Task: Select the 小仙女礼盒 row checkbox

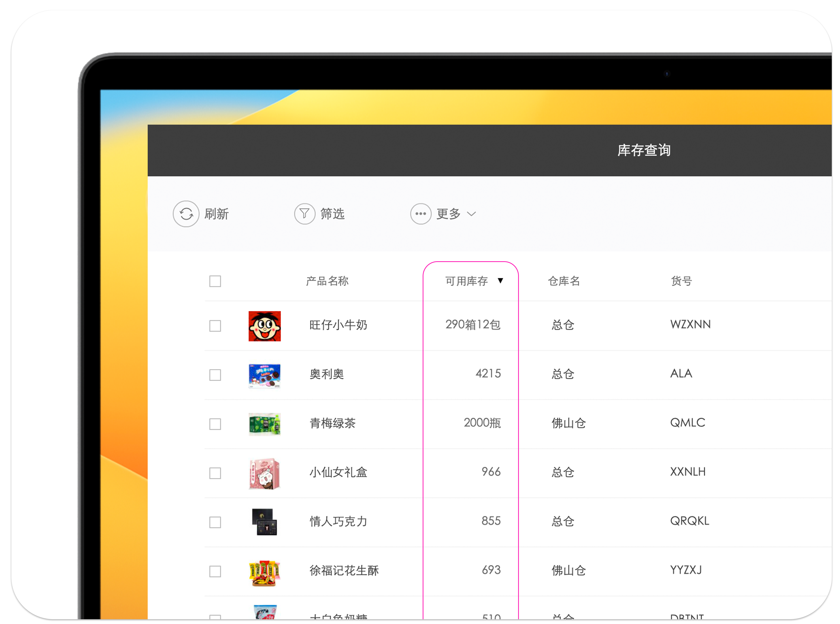Action: point(215,473)
